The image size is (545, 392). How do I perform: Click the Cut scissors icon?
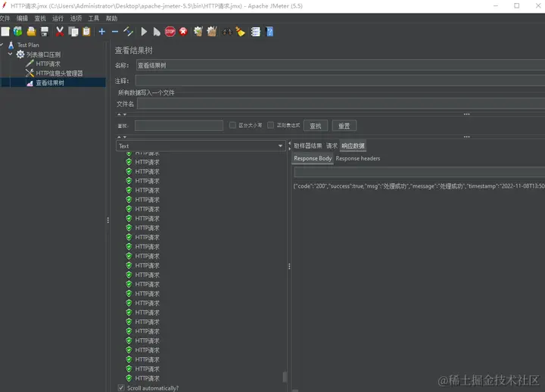coord(60,32)
